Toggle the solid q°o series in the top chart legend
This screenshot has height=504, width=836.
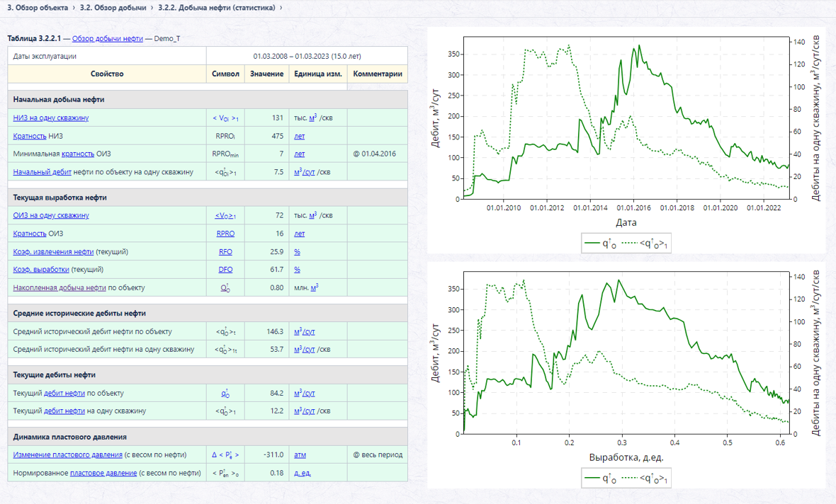601,244
